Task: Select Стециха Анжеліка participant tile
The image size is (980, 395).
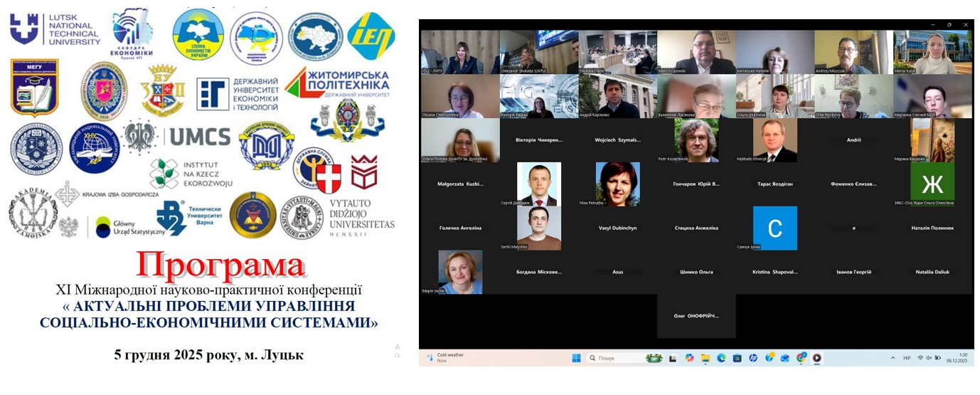Action: pyautogui.click(x=696, y=228)
